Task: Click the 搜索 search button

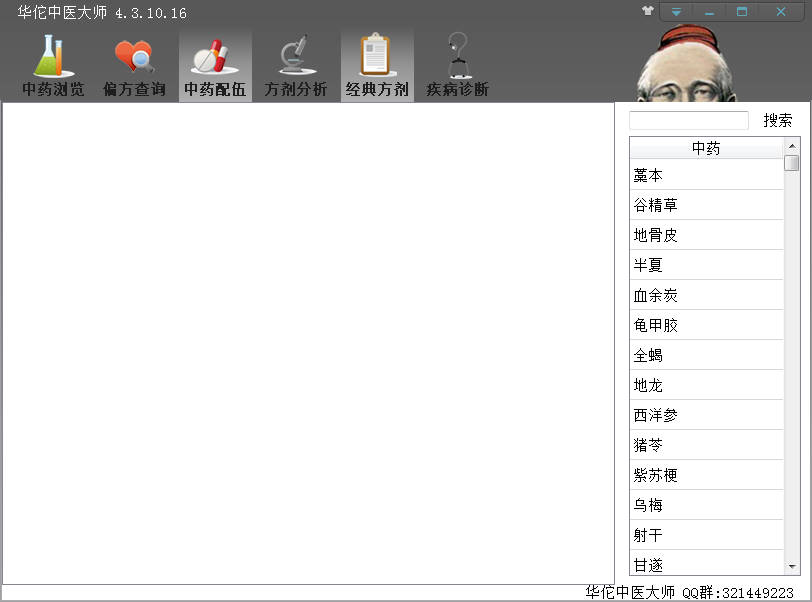Action: (778, 121)
